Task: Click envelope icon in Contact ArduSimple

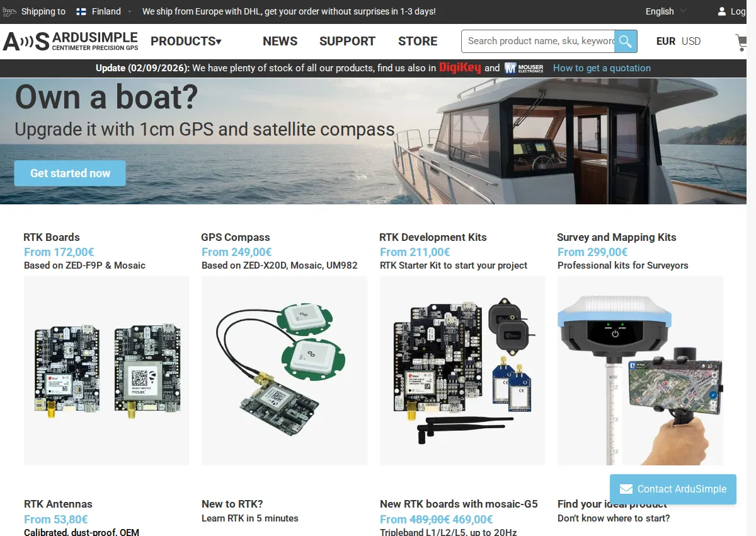Action: click(x=626, y=489)
